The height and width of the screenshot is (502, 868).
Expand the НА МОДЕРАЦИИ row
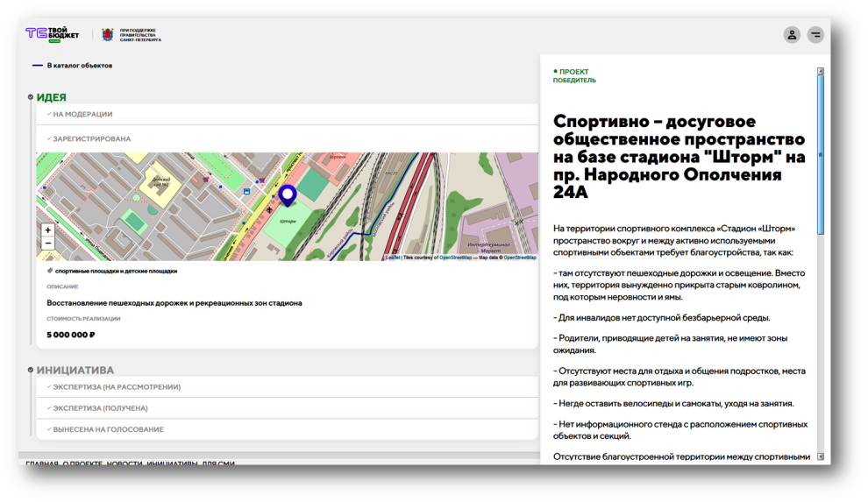[x=288, y=115]
